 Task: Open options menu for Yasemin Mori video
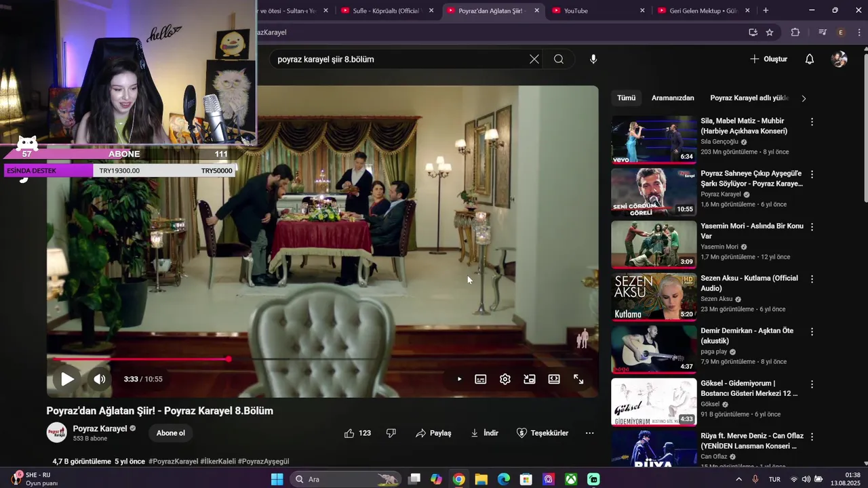coord(812,227)
